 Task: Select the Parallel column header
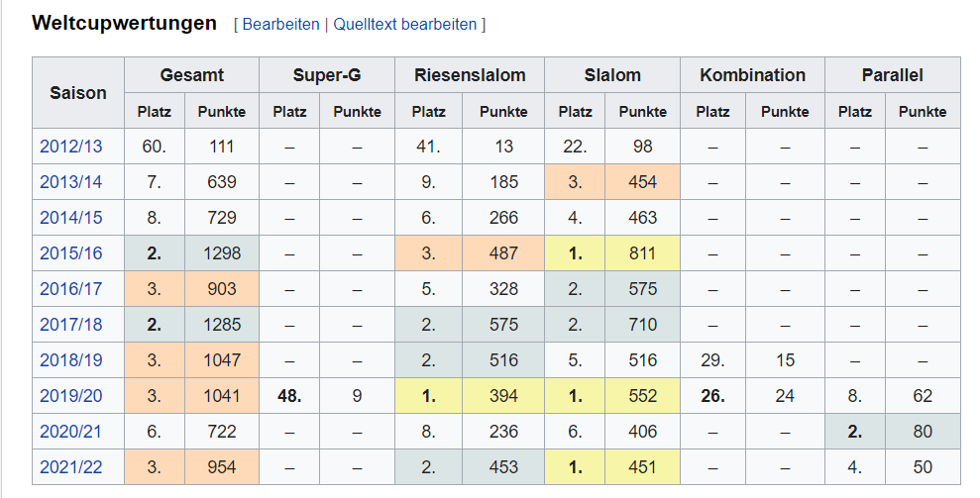click(x=893, y=75)
